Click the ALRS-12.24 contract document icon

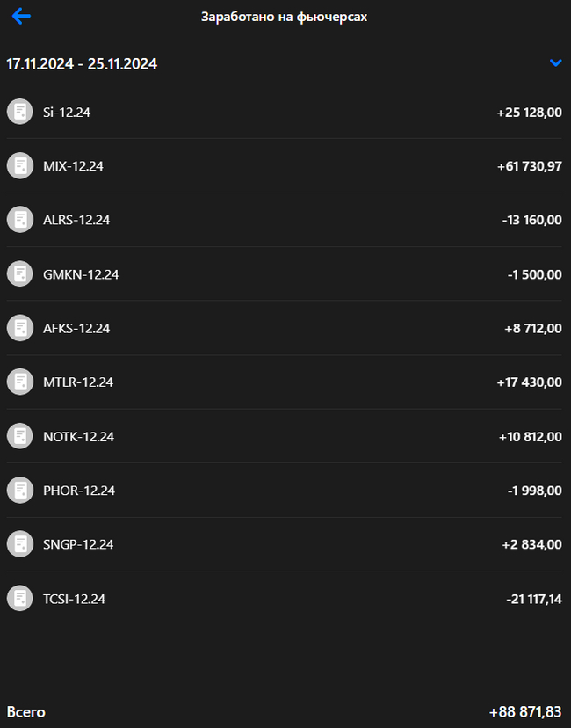(19, 220)
